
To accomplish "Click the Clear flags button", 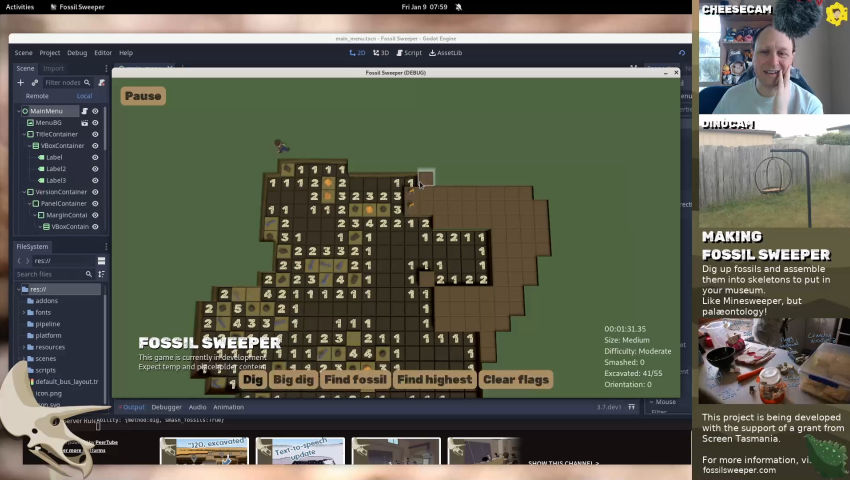I will (516, 380).
